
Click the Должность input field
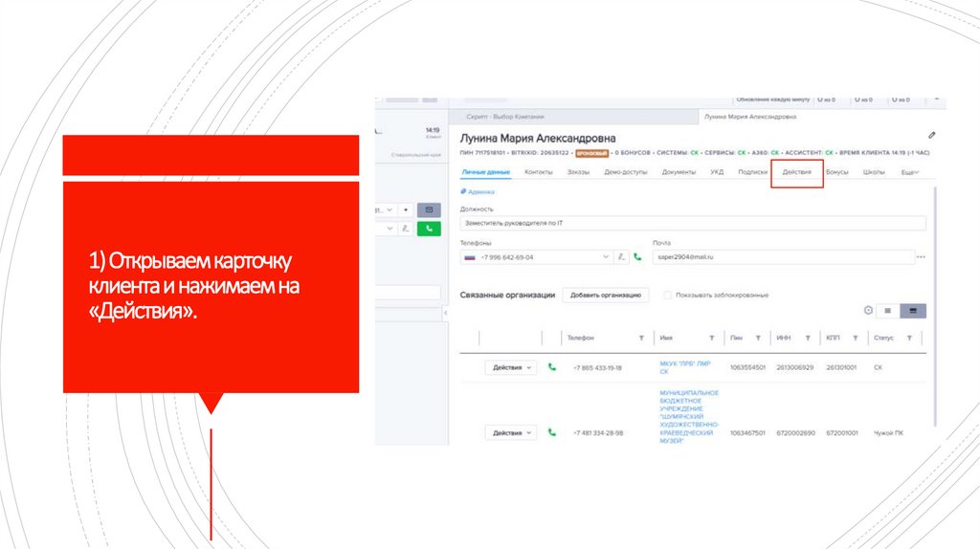693,223
